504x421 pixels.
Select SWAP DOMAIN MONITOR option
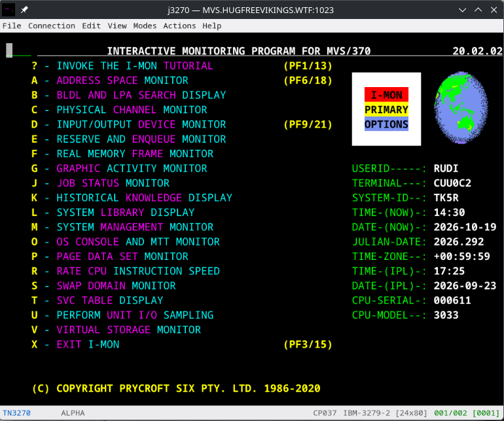(x=116, y=286)
